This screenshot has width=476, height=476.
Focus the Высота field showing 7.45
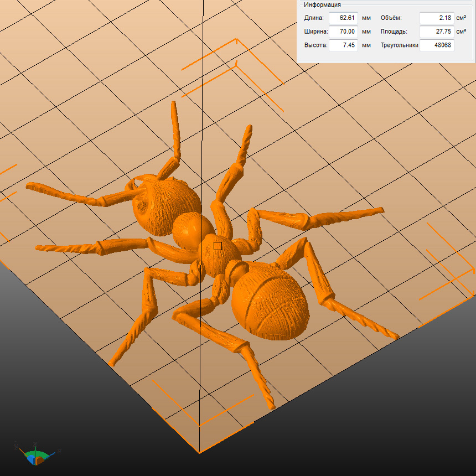pos(343,45)
